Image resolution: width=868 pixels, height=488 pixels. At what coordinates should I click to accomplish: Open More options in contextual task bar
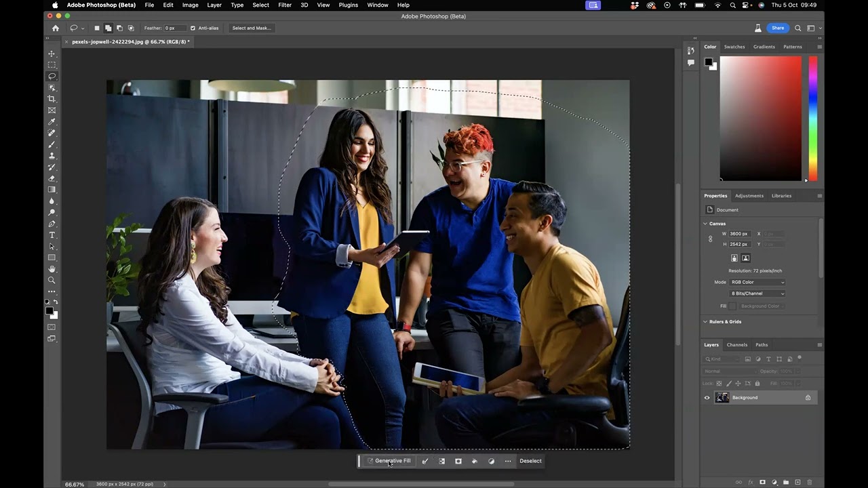click(508, 461)
